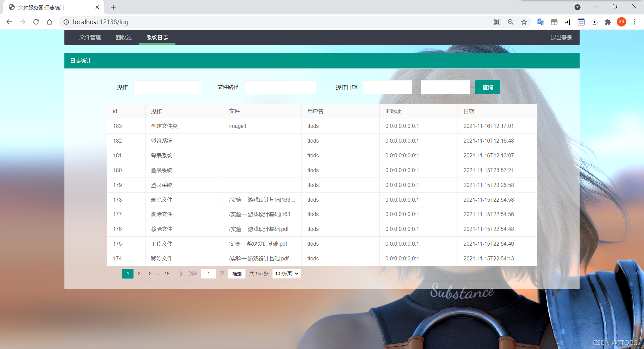Select the 系统日志 navigation tab

coord(157,37)
